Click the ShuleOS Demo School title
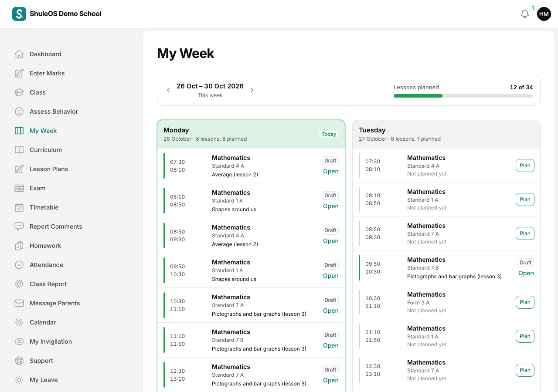 tap(65, 14)
